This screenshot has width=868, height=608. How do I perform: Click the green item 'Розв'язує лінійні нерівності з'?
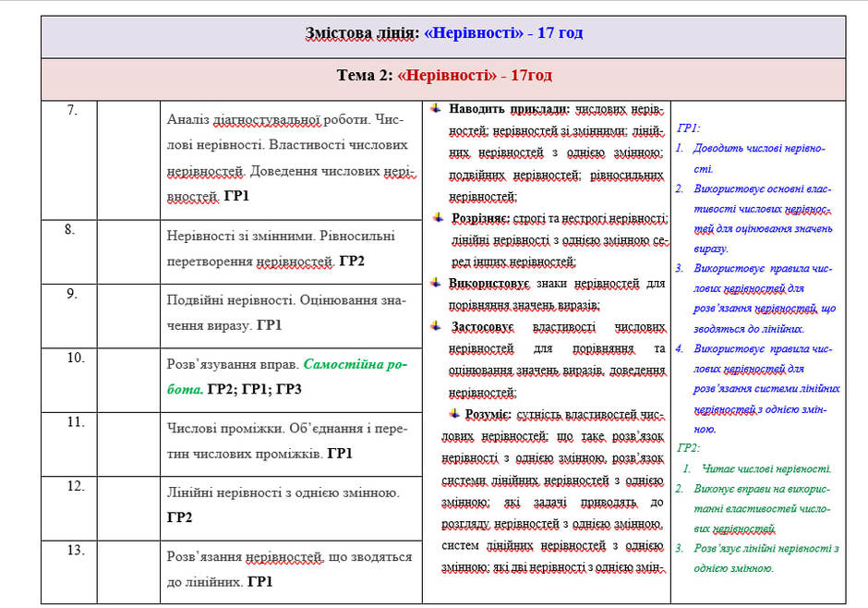click(766, 549)
